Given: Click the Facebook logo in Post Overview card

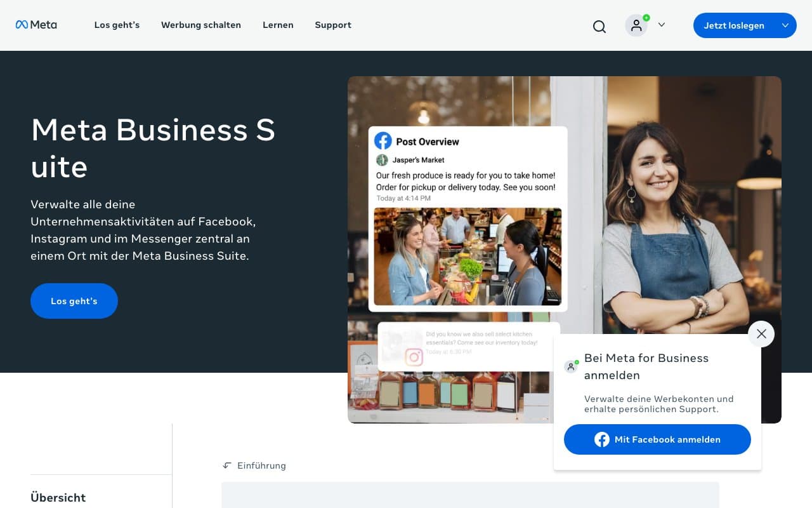Looking at the screenshot, I should pos(383,141).
